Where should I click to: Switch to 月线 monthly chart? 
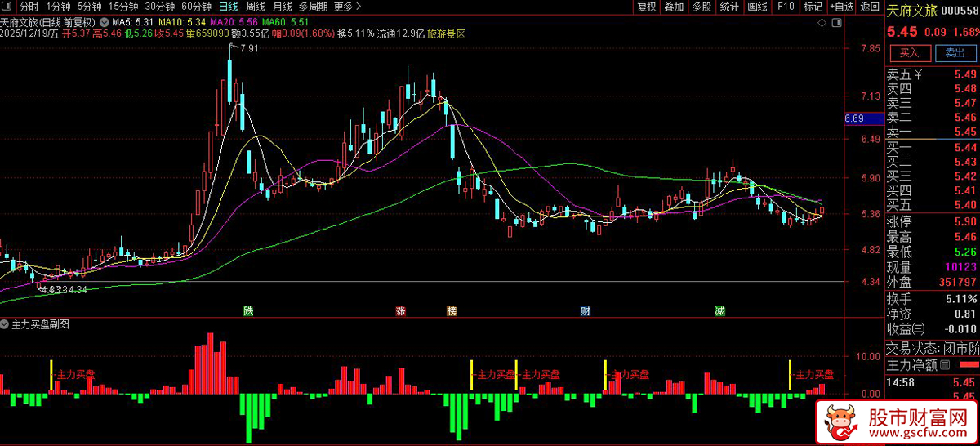[x=283, y=7]
